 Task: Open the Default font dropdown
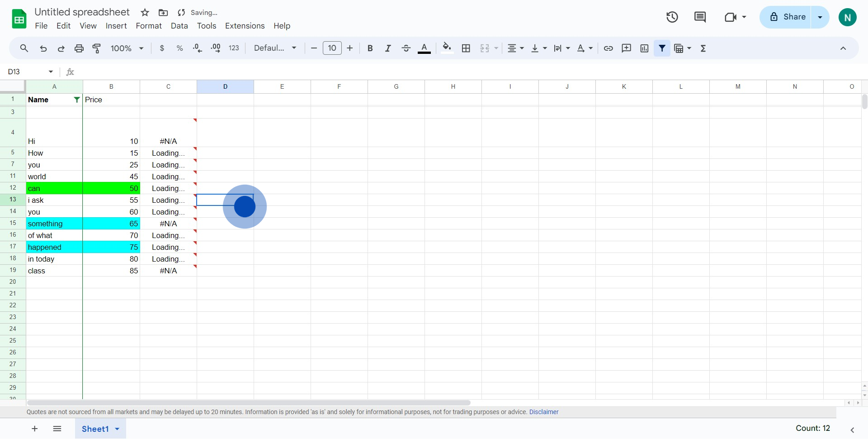pyautogui.click(x=275, y=48)
